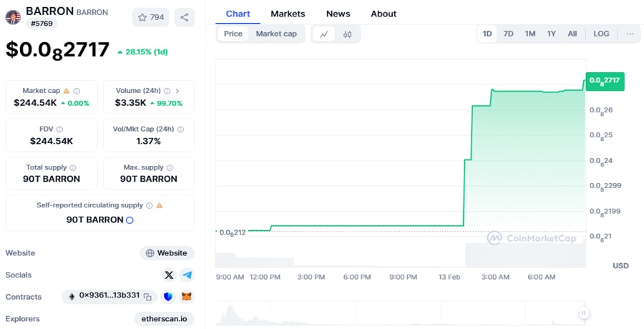644x329 pixels.
Task: Open the Volume (24h) info icon
Action: [x=167, y=91]
